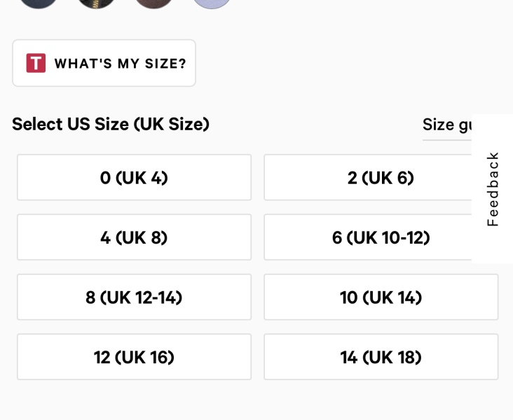Choose size 14 (UK 18)
This screenshot has width=513, height=420.
point(381,357)
